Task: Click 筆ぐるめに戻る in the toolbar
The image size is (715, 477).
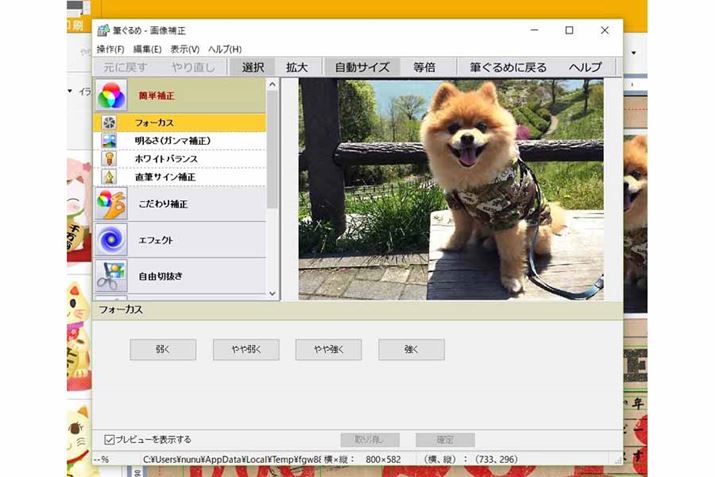Action: [x=508, y=67]
